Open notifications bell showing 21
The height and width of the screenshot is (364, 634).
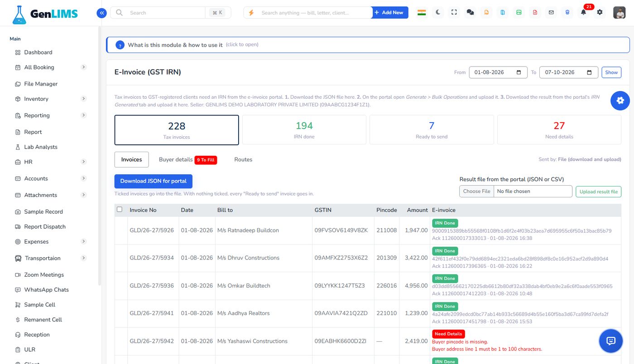[584, 12]
